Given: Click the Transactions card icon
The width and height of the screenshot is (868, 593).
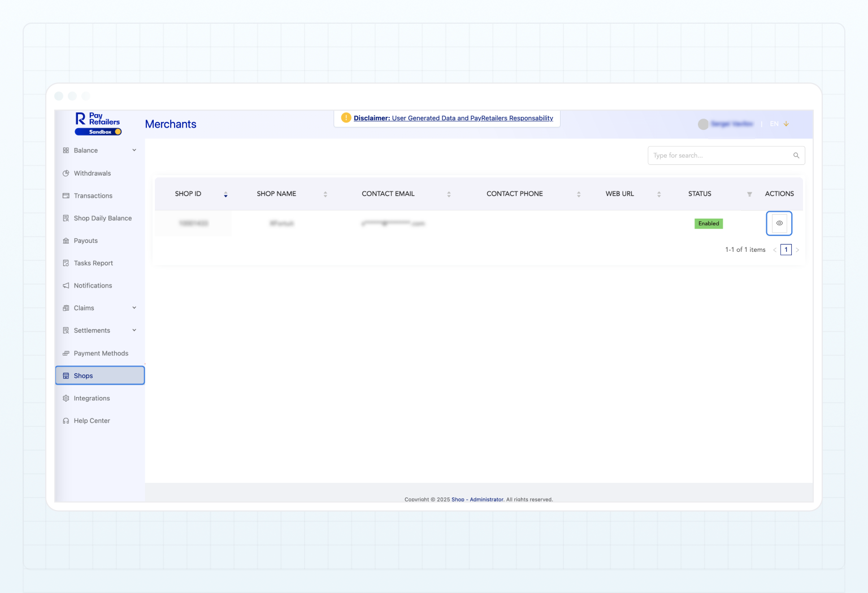Looking at the screenshot, I should click(x=66, y=196).
